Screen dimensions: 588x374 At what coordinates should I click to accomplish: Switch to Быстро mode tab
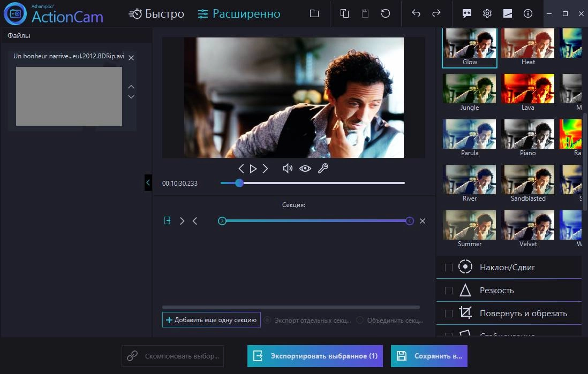click(x=156, y=14)
